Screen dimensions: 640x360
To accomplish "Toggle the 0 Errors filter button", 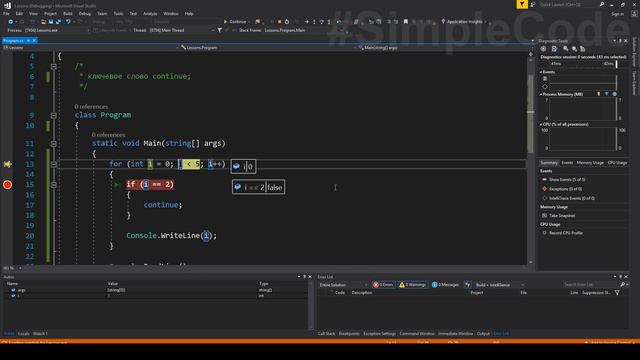I will [x=383, y=284].
